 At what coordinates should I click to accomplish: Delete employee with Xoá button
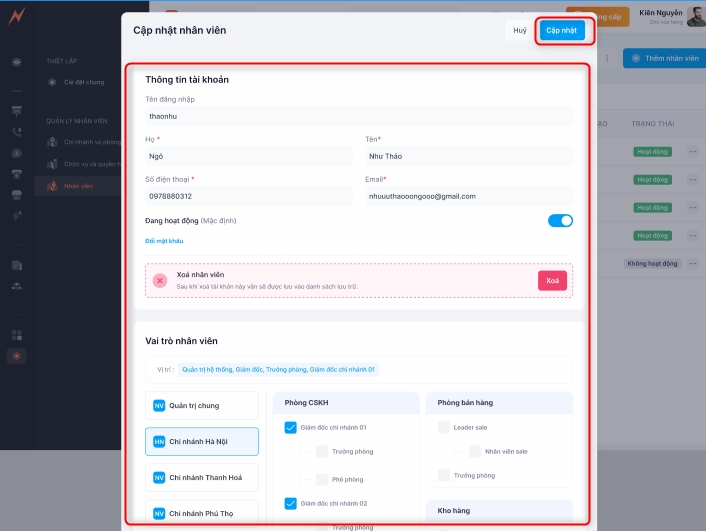(552, 281)
